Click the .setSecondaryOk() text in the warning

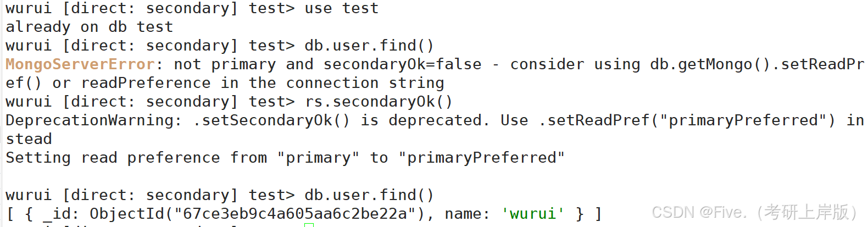click(271, 120)
